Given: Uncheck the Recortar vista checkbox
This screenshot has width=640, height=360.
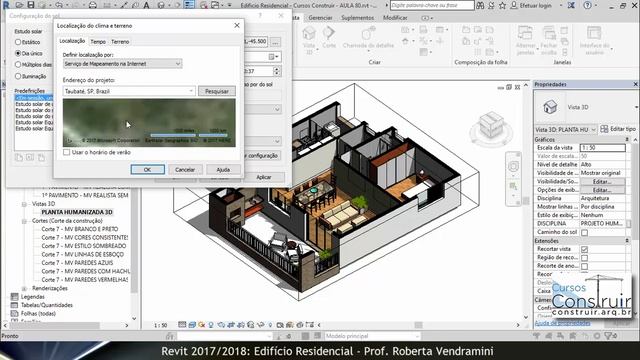Looking at the screenshot, I should tap(584, 249).
